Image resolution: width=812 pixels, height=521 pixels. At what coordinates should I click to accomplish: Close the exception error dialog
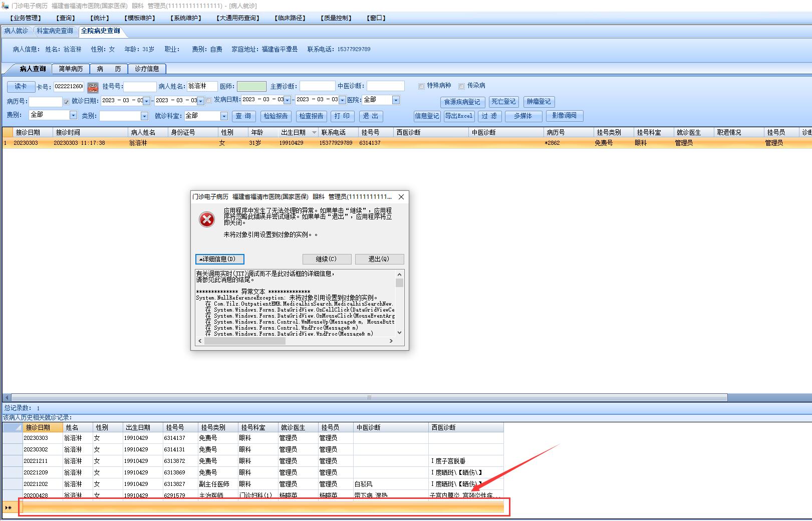pyautogui.click(x=401, y=197)
